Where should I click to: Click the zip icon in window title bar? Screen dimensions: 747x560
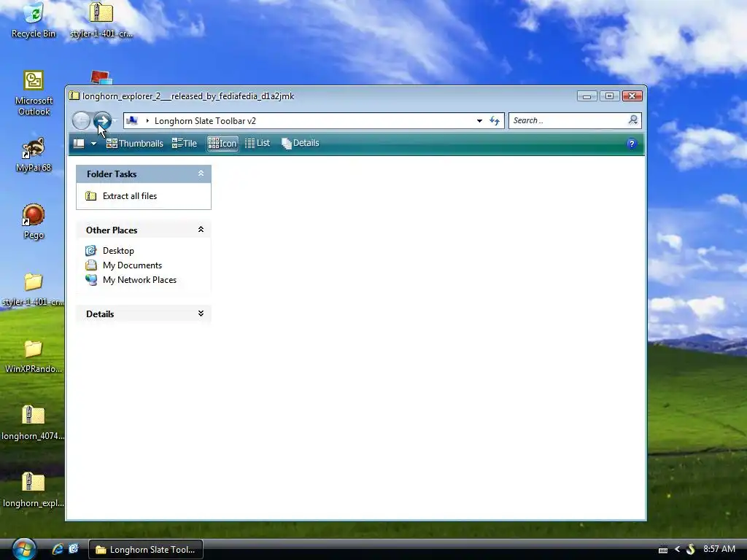pos(74,96)
